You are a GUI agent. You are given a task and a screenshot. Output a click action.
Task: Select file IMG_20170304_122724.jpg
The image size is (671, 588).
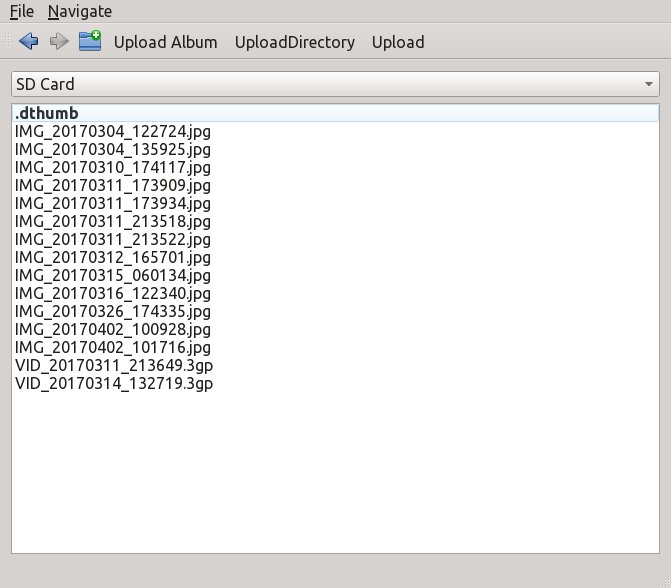click(336, 131)
